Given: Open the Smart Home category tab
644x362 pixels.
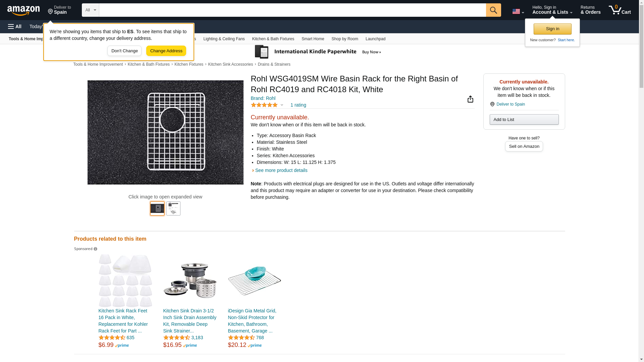Looking at the screenshot, I should coord(313,39).
